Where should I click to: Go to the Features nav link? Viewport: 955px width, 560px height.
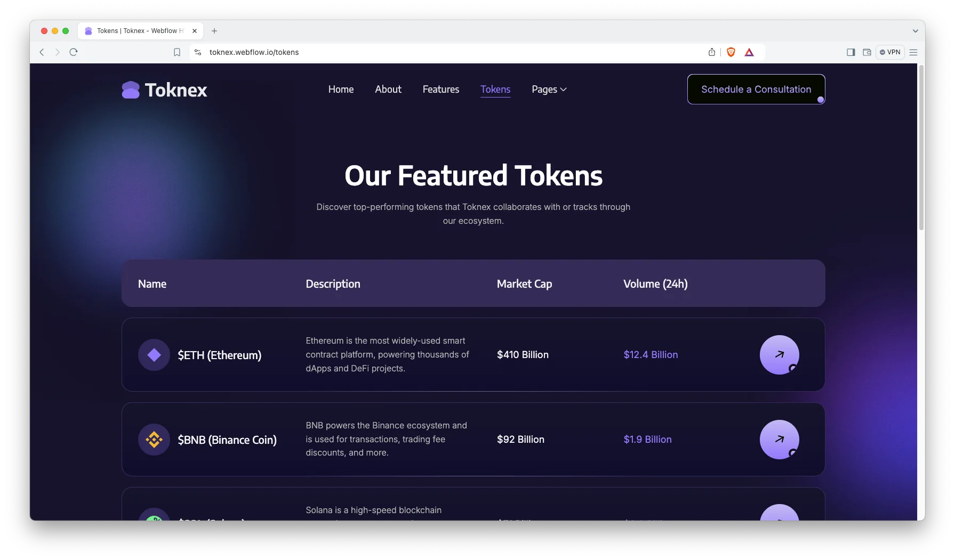440,90
